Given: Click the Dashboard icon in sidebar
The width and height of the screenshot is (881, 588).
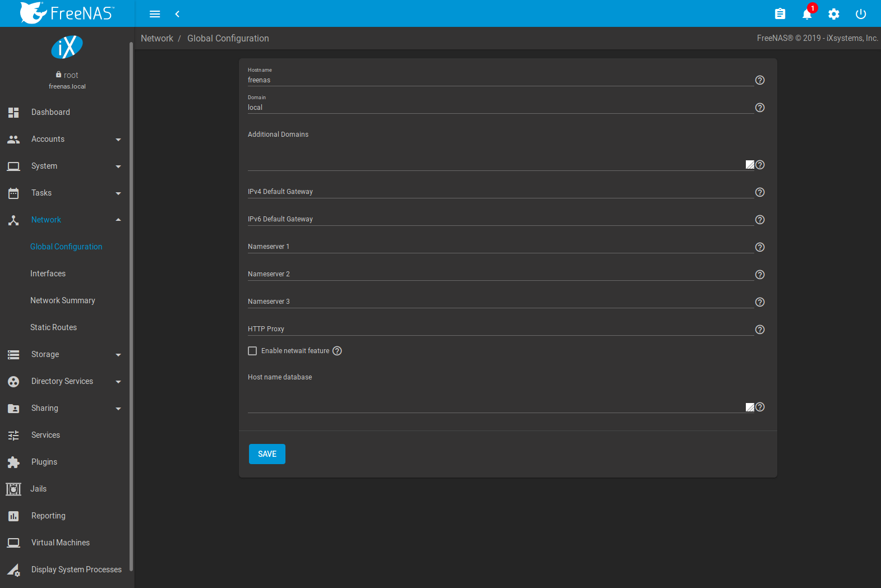Looking at the screenshot, I should point(13,112).
